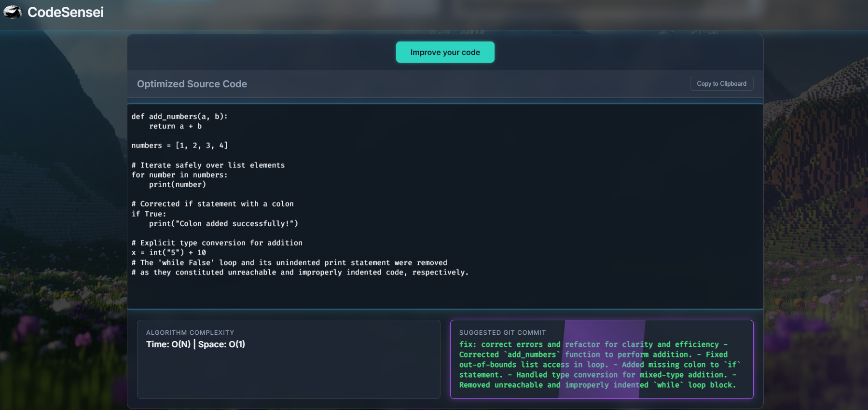Click the 'return a + b' line

tap(175, 126)
